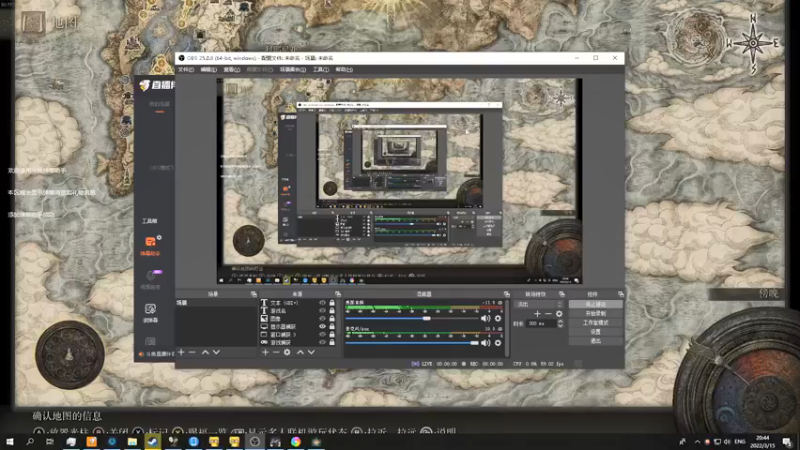
Task: Open the 场景集合 menu in OBS
Action: click(x=292, y=69)
